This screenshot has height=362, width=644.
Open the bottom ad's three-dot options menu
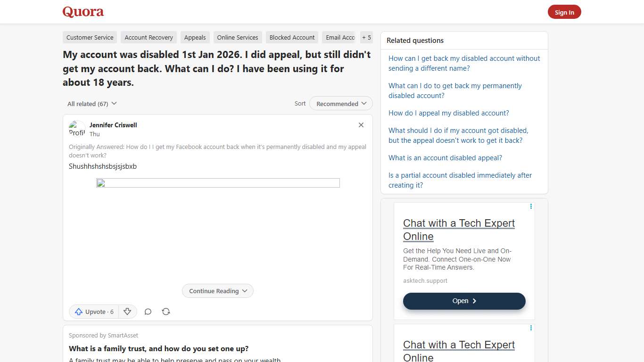531,328
